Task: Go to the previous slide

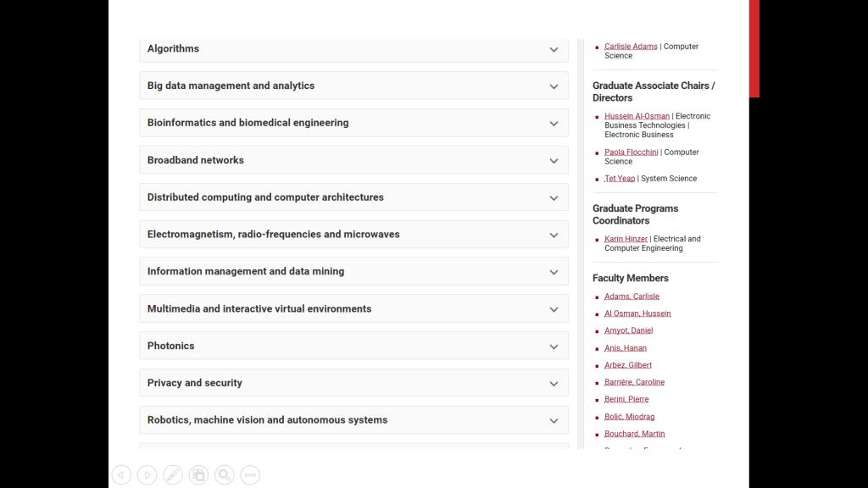Action: pyautogui.click(x=121, y=475)
